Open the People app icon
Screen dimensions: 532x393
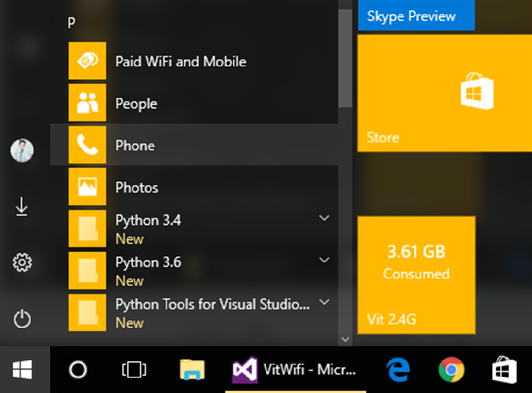(87, 103)
